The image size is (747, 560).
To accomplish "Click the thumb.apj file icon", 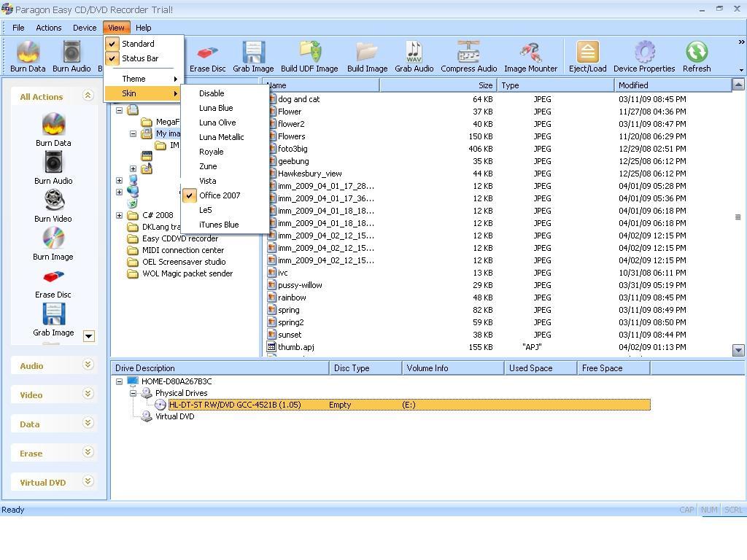I will click(271, 346).
